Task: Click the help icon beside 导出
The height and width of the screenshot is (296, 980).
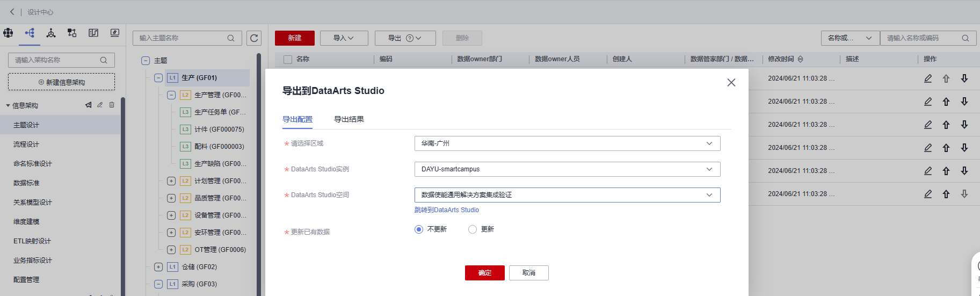Action: pyautogui.click(x=410, y=38)
